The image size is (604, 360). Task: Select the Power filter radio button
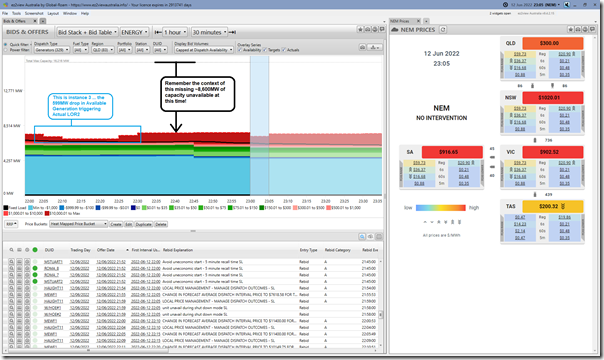coord(5,50)
